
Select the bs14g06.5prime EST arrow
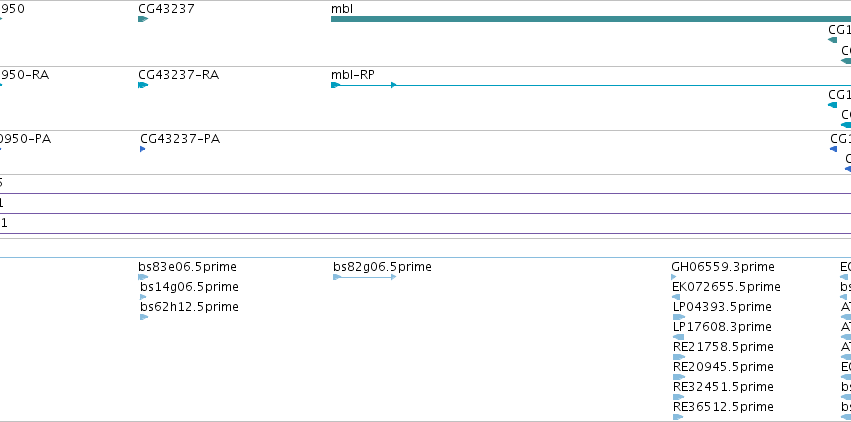pyautogui.click(x=143, y=297)
